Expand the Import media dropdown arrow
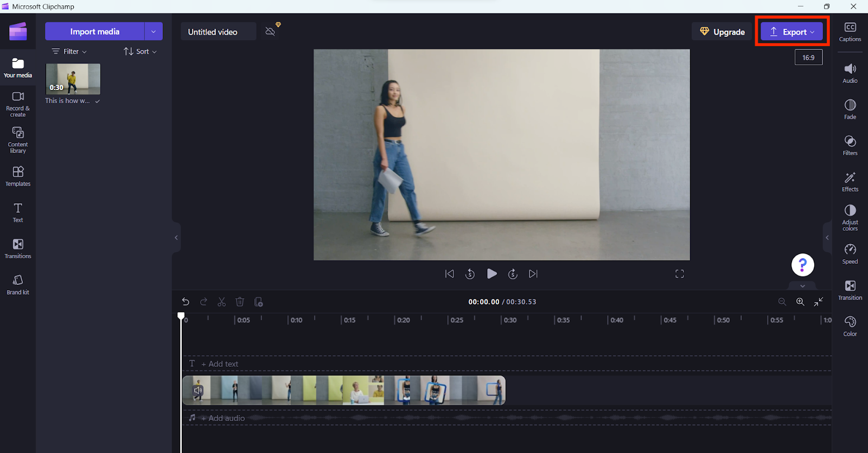 (x=154, y=31)
